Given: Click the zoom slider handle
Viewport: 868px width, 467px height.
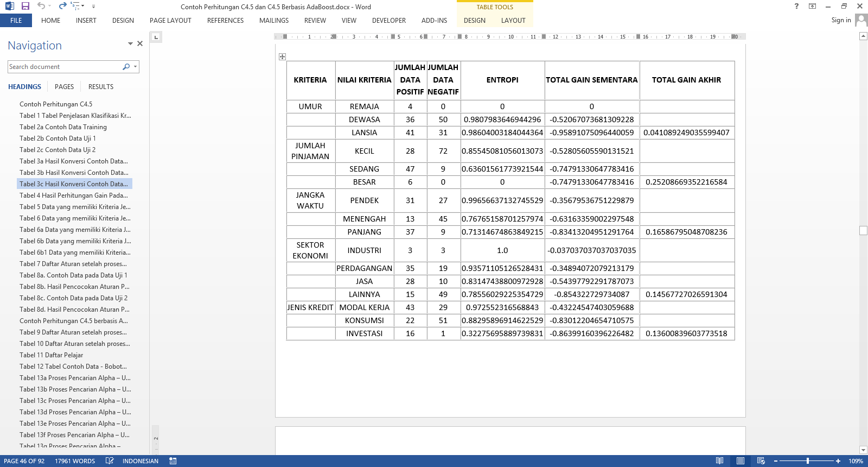Looking at the screenshot, I should 808,461.
